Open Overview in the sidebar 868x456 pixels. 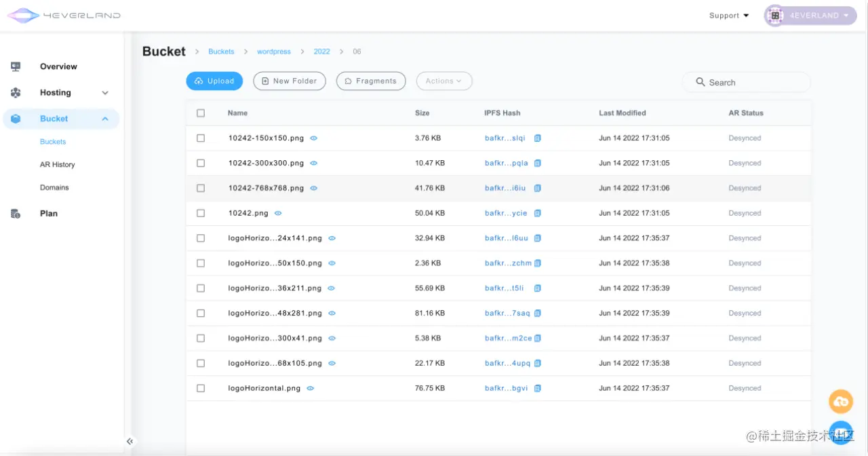(58, 66)
